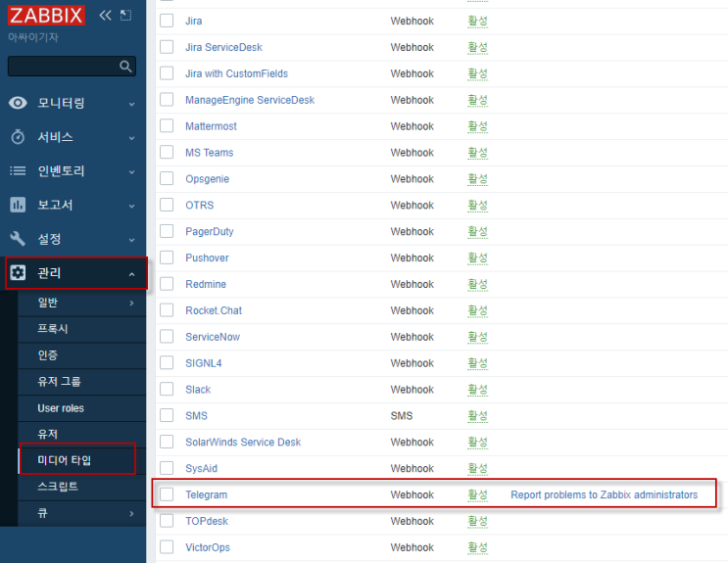Click Webhook type text in Telegram row
Image resolution: width=728 pixels, height=563 pixels.
[x=412, y=494]
